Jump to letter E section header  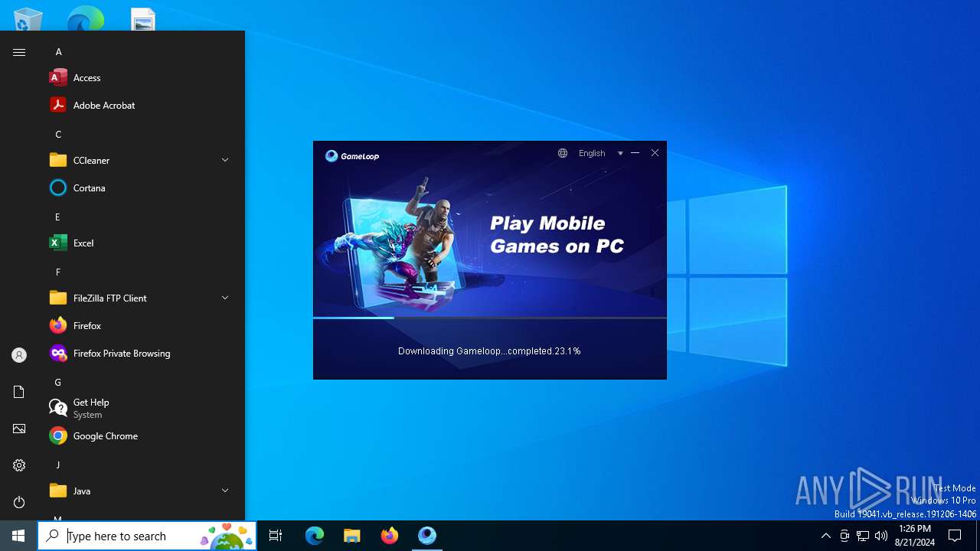pos(57,217)
